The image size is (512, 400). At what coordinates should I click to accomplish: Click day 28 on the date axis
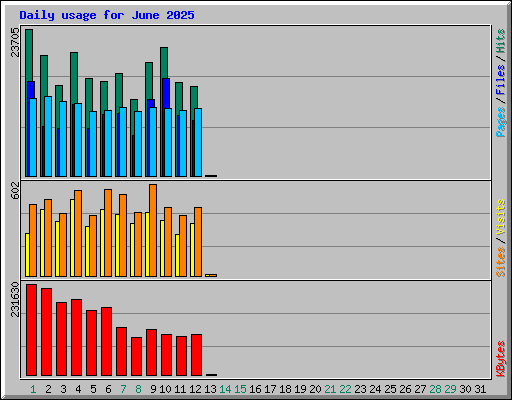pos(435,389)
